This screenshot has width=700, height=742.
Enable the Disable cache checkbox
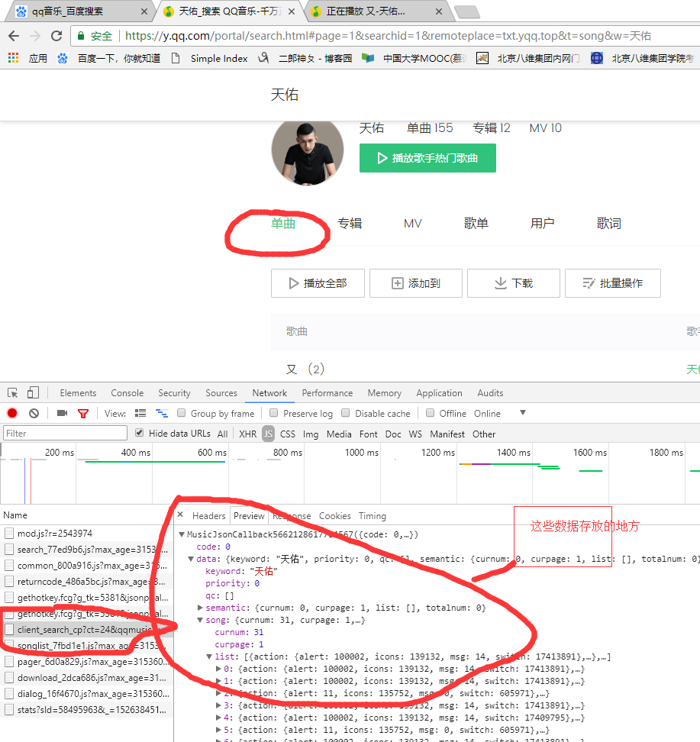(x=346, y=413)
